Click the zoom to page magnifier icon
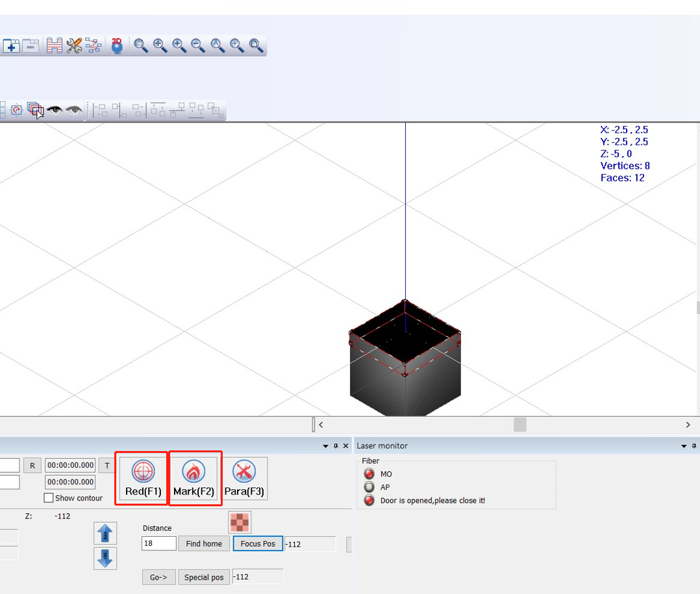The image size is (700, 594). click(256, 45)
